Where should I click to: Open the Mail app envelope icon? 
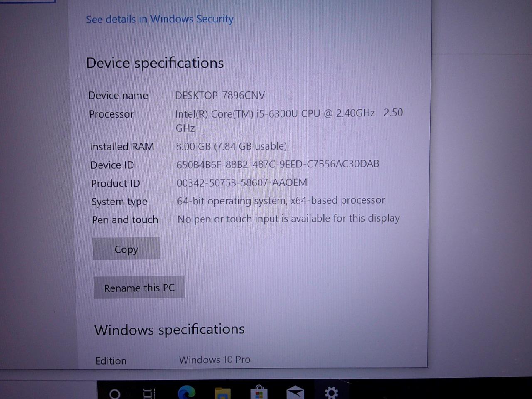click(x=295, y=392)
